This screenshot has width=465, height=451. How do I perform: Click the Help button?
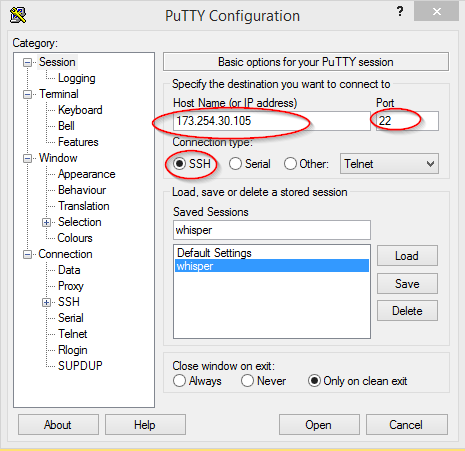point(145,425)
